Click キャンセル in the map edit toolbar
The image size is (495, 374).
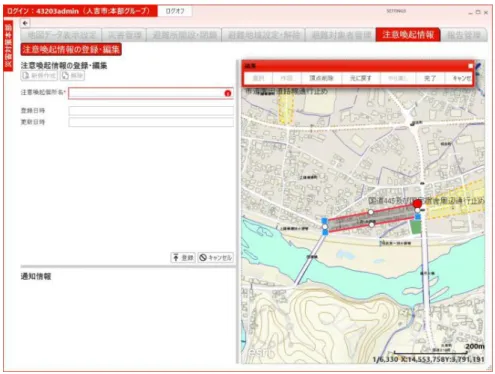click(x=459, y=78)
